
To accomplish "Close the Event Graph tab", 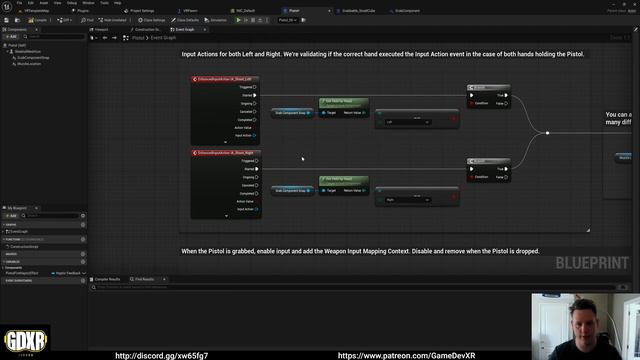I will (204, 29).
